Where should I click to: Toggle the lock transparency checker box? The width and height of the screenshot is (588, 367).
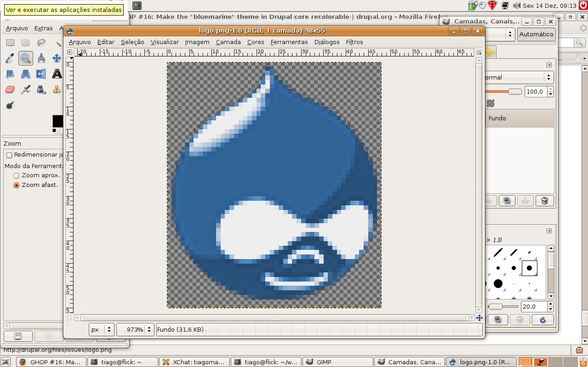491,103
